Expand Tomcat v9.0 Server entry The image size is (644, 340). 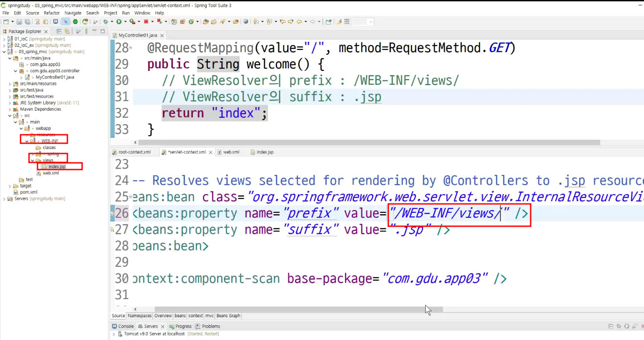(x=115, y=334)
